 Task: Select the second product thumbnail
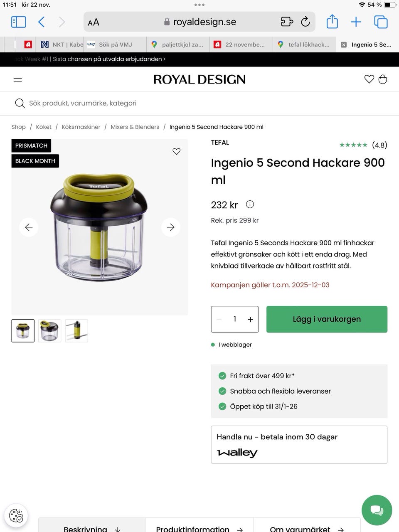click(50, 331)
